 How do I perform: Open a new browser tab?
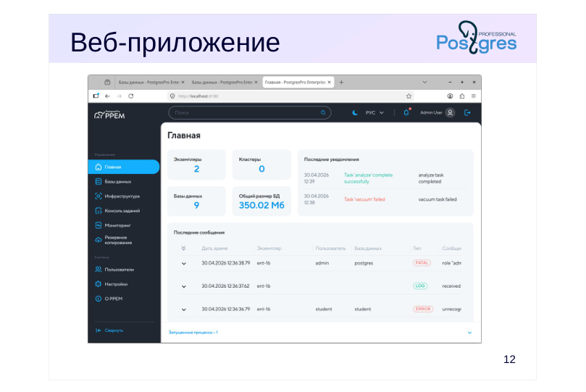tap(341, 82)
